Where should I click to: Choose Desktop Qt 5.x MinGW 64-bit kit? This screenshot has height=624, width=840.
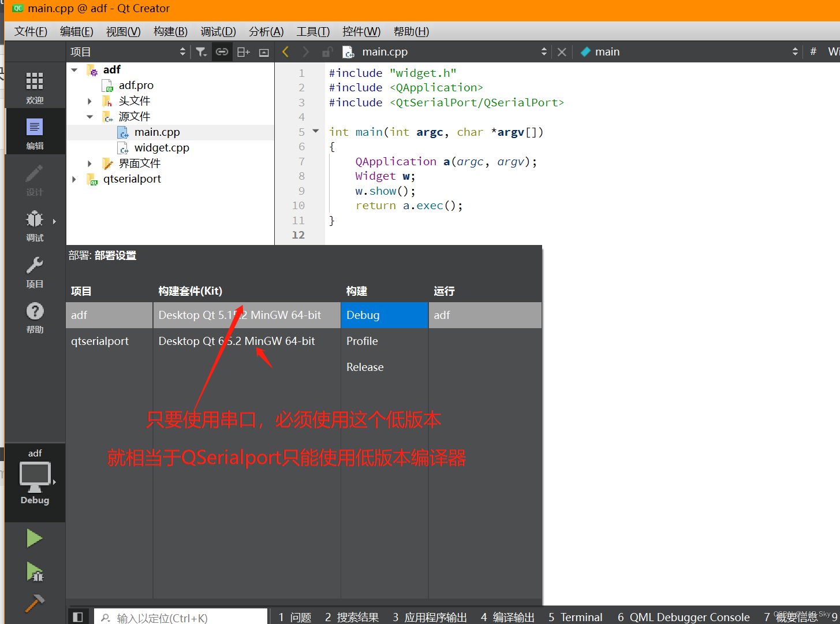click(x=247, y=315)
